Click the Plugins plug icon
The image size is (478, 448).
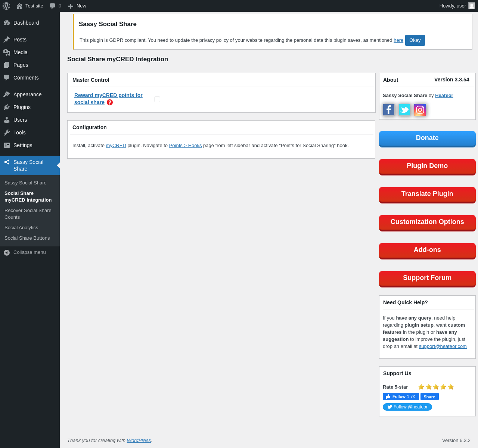click(x=7, y=107)
